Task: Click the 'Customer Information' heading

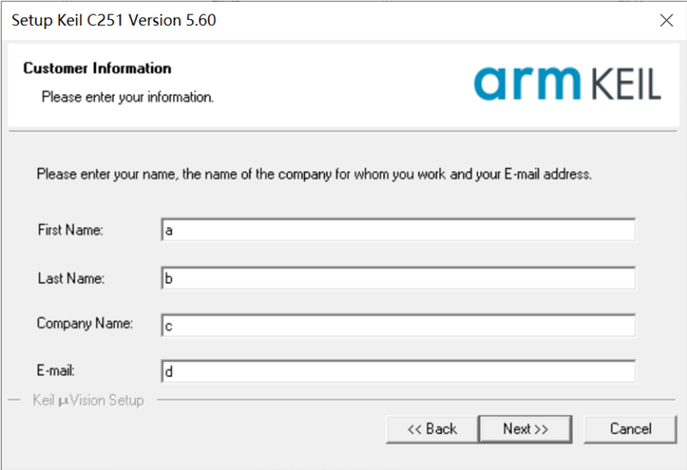Action: pyautogui.click(x=97, y=68)
